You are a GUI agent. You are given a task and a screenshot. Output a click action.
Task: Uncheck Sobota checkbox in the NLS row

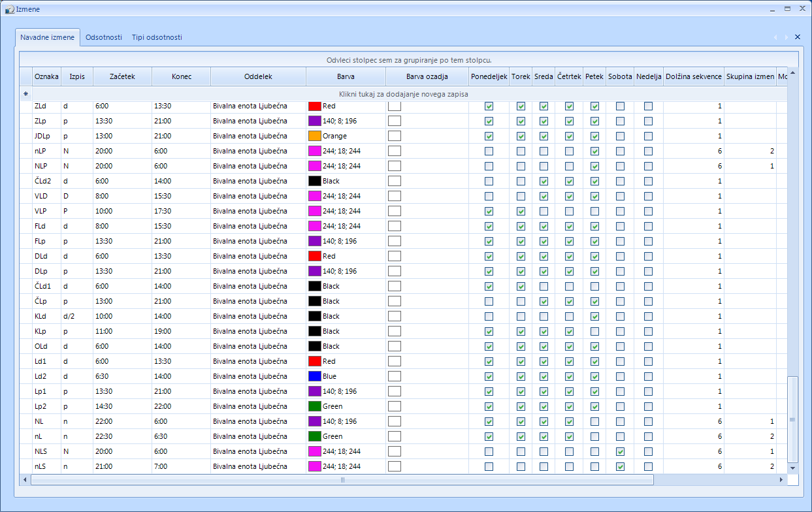tap(620, 451)
